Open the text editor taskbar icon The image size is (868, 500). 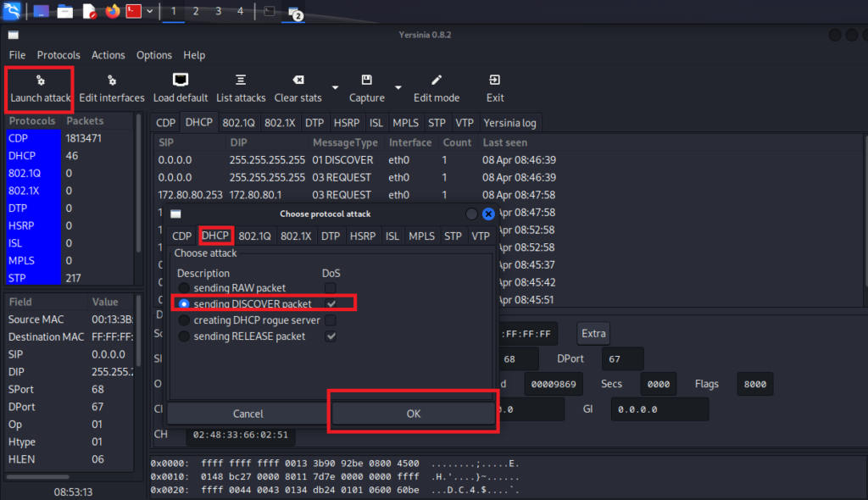(x=89, y=11)
